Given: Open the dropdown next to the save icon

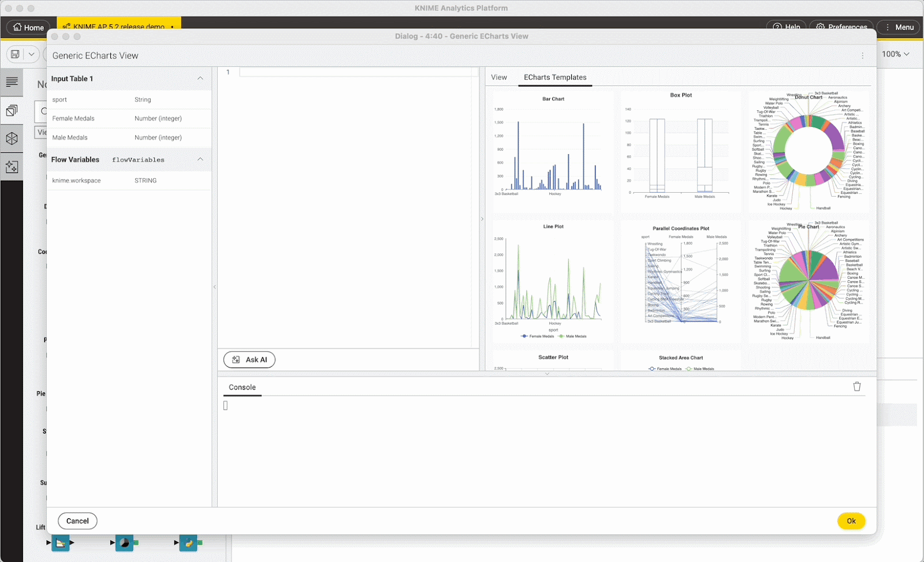Looking at the screenshot, I should click(31, 54).
